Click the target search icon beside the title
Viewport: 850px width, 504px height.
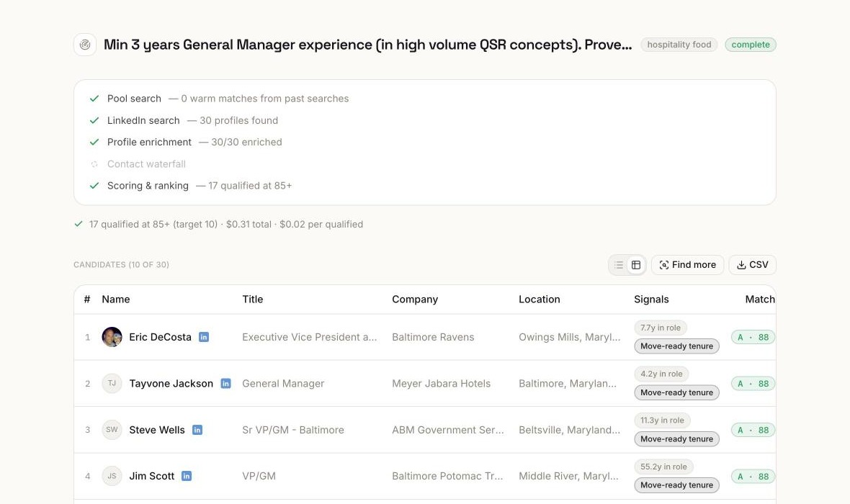click(x=85, y=45)
